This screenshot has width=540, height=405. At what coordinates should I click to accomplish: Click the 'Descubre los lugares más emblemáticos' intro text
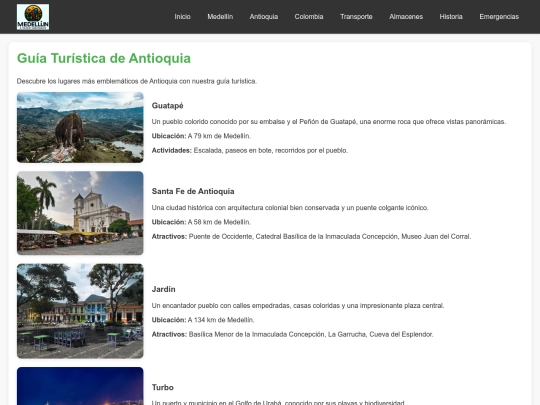(x=137, y=81)
